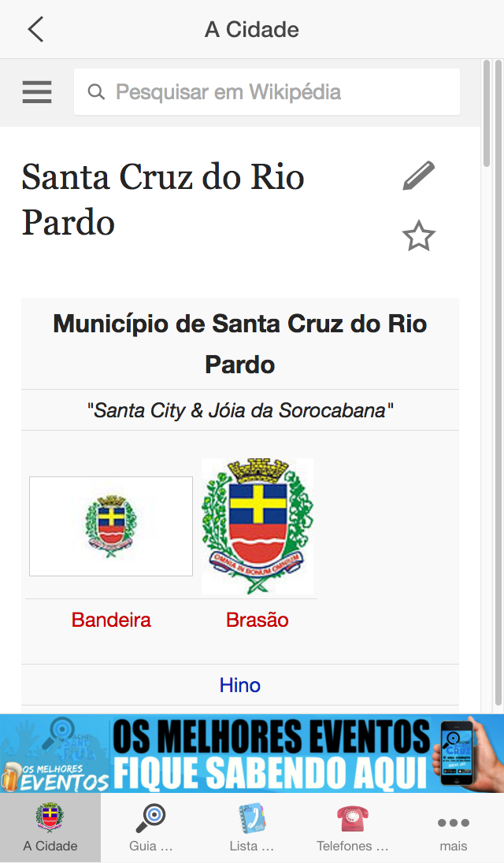The width and height of the screenshot is (504, 863).
Task: Expand the mais three-dots menu
Action: 454,828
